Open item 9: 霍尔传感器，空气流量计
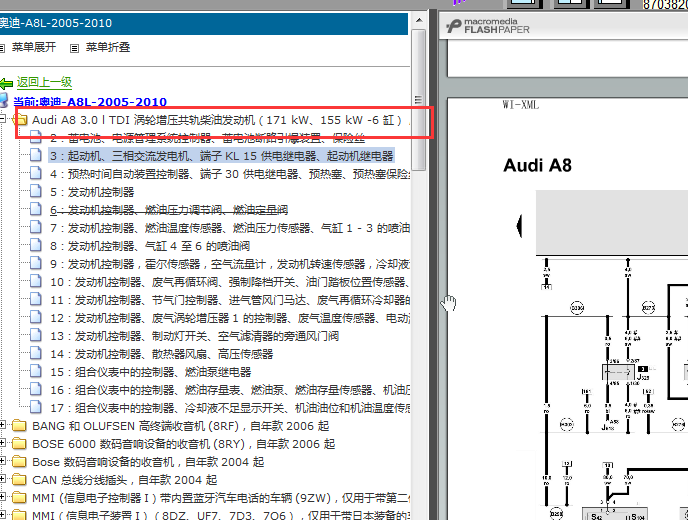This screenshot has height=520, width=688. 230,264
